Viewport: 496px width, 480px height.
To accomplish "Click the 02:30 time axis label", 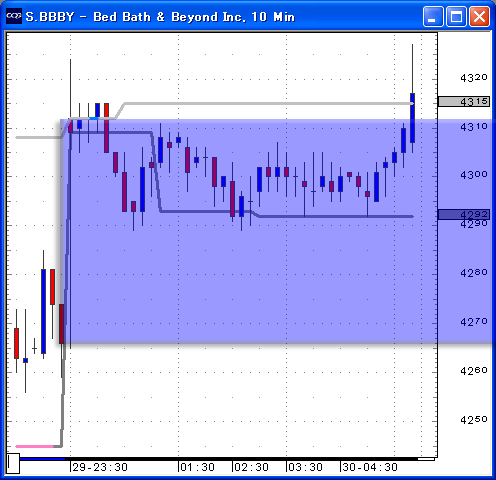I will pyautogui.click(x=251, y=467).
